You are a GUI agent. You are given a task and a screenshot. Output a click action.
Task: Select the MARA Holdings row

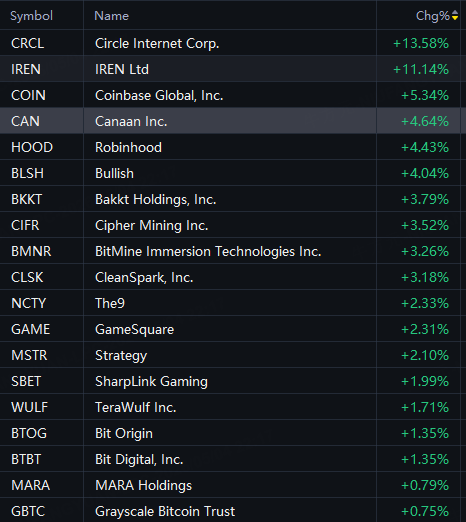point(230,485)
